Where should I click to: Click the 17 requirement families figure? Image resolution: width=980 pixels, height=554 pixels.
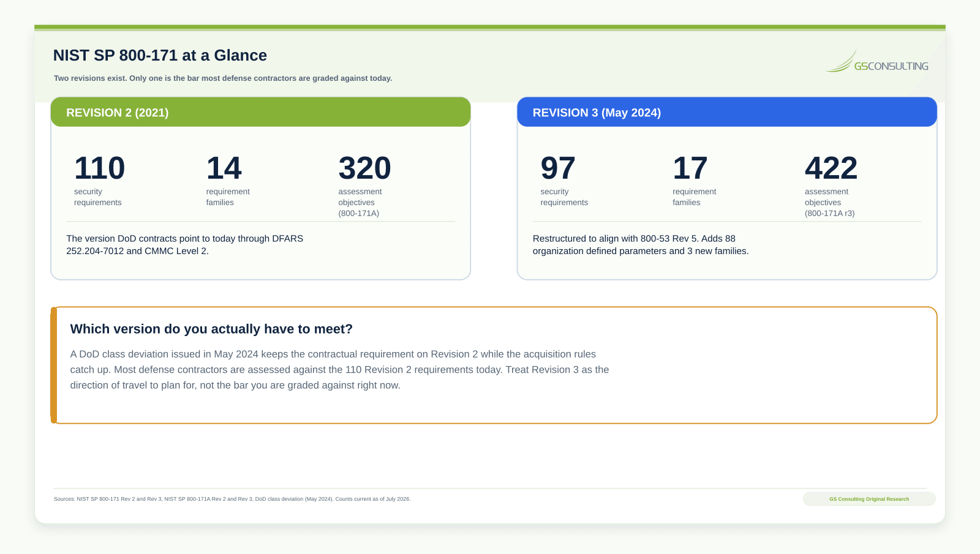[x=690, y=168]
